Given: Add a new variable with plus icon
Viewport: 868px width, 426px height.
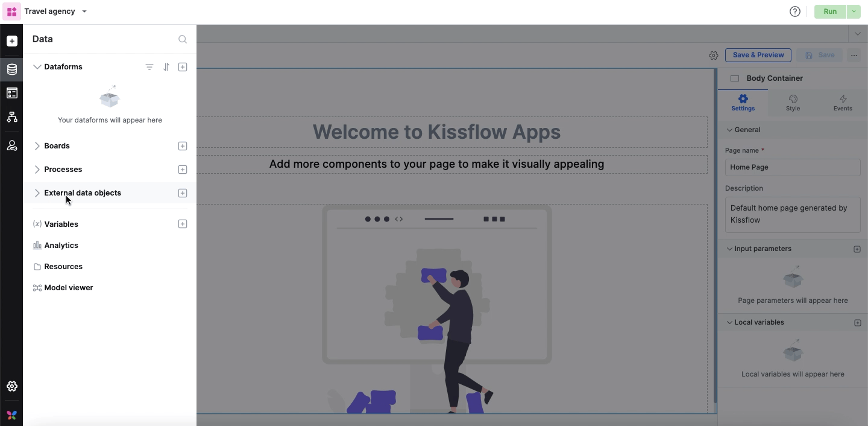Looking at the screenshot, I should (x=183, y=224).
